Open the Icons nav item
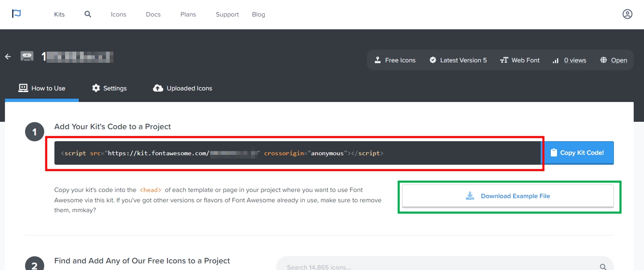The width and height of the screenshot is (644, 270). pyautogui.click(x=118, y=14)
